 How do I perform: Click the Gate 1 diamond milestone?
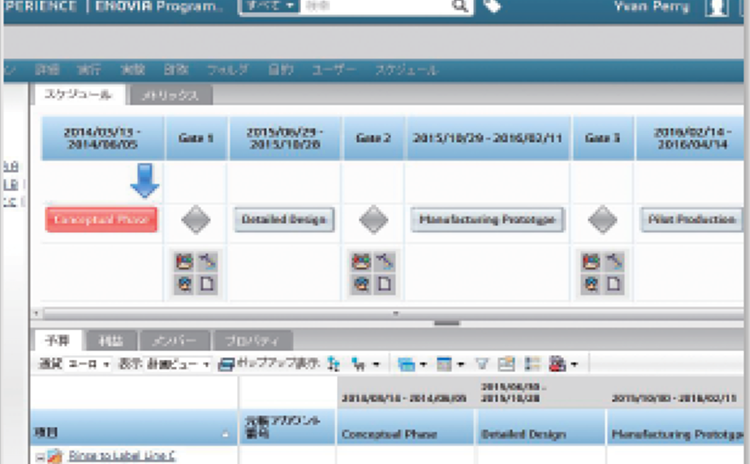[196, 220]
